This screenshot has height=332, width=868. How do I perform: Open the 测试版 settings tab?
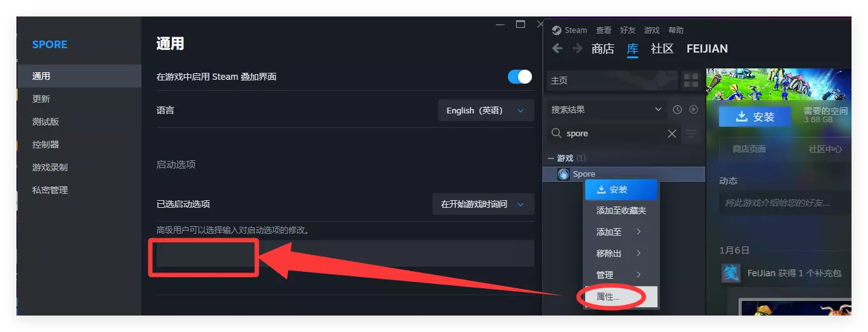(x=79, y=122)
